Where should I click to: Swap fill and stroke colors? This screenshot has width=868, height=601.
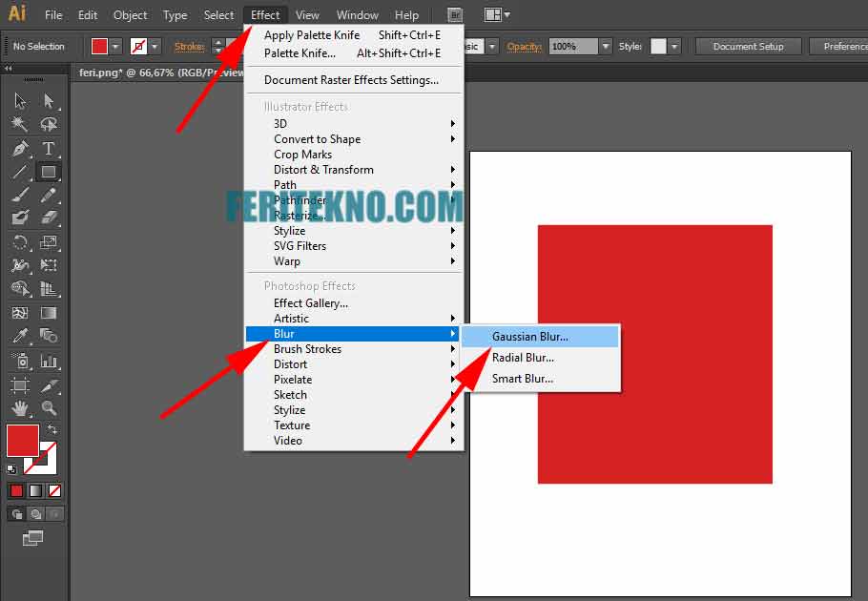(52, 430)
